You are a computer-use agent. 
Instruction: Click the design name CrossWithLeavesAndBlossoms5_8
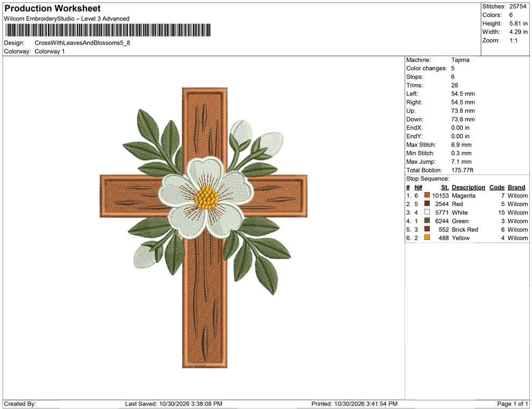[x=82, y=43]
